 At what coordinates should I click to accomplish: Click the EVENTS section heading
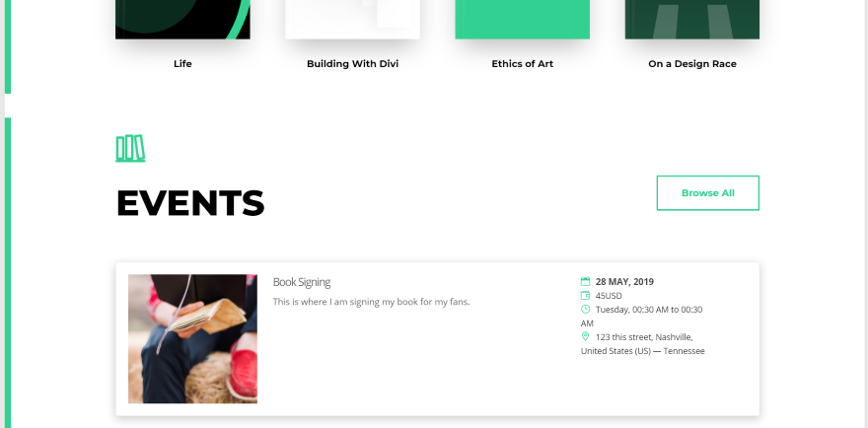coord(190,202)
